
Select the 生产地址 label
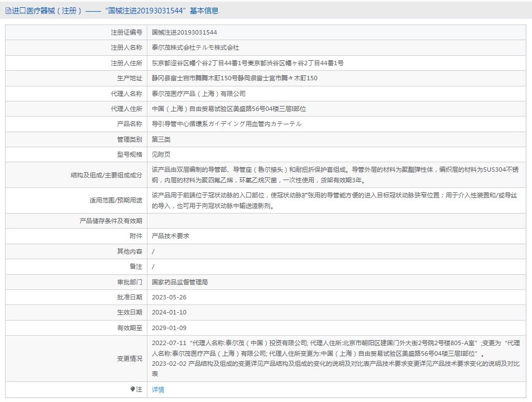coord(130,78)
